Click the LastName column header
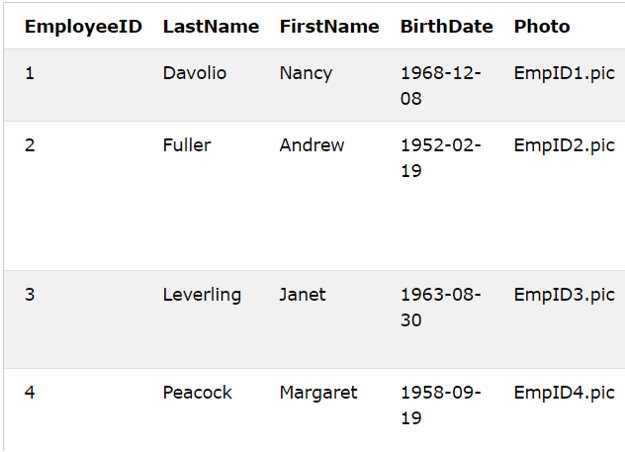Screen dimensions: 625x452 point(210,27)
